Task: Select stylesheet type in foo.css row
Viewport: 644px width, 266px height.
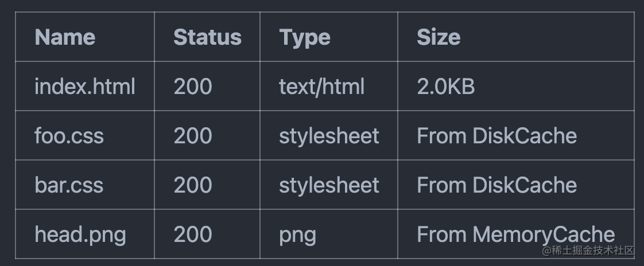Action: (329, 136)
